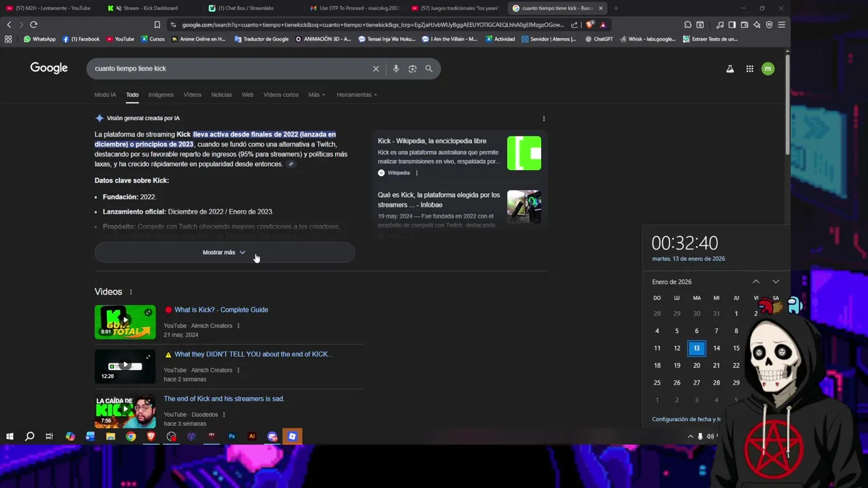
Task: Open options for Duodedos video result
Action: pyautogui.click(x=224, y=415)
